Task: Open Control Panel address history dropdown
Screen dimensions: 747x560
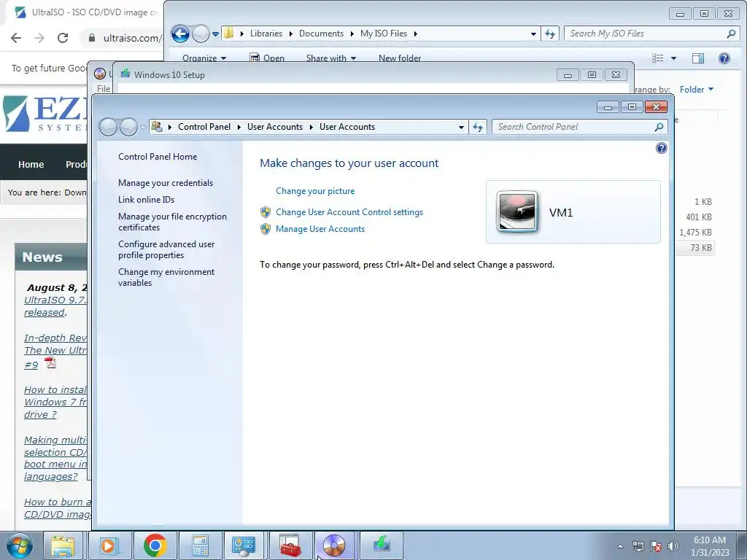Action: 461,127
